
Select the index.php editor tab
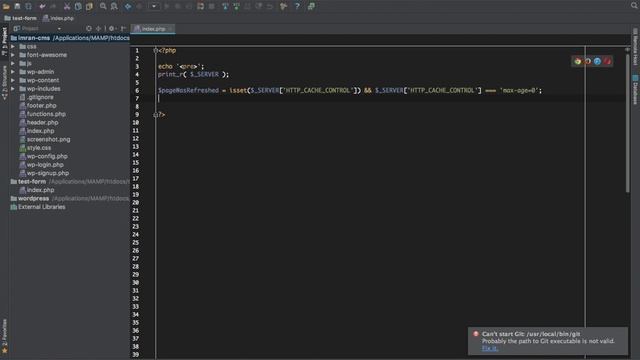[153, 29]
